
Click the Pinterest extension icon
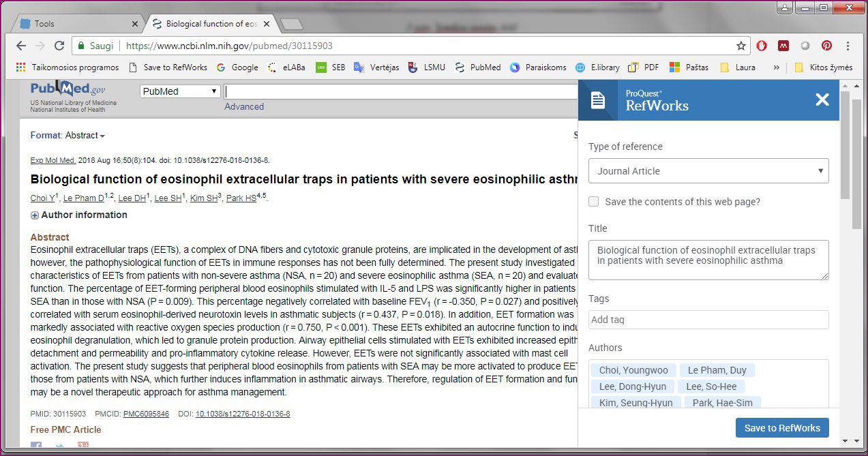[x=826, y=46]
